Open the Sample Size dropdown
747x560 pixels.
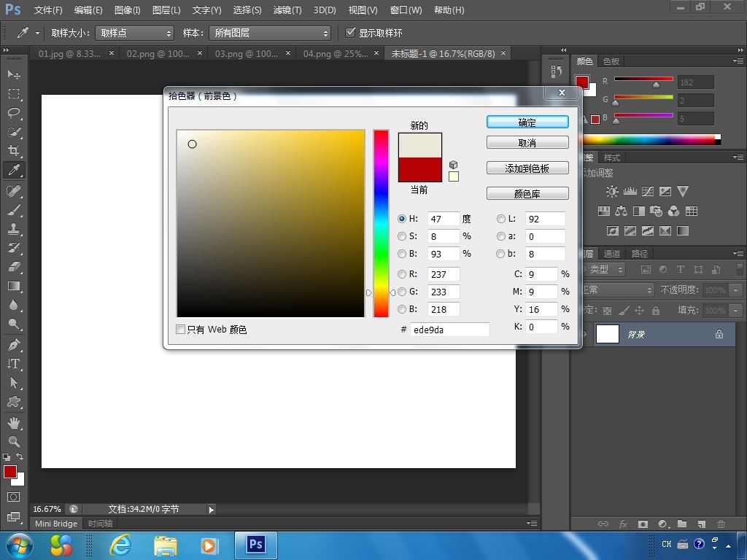coord(134,33)
